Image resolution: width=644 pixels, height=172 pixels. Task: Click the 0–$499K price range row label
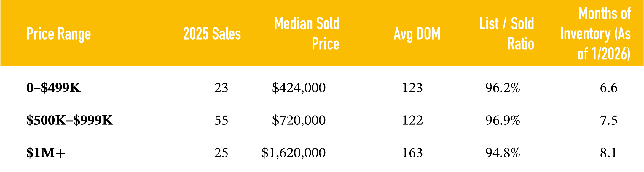tap(53, 88)
